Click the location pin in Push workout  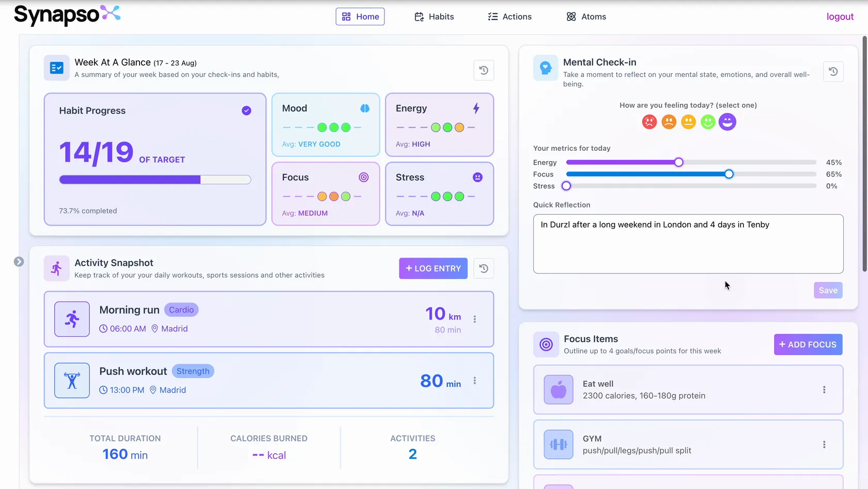[x=153, y=390]
